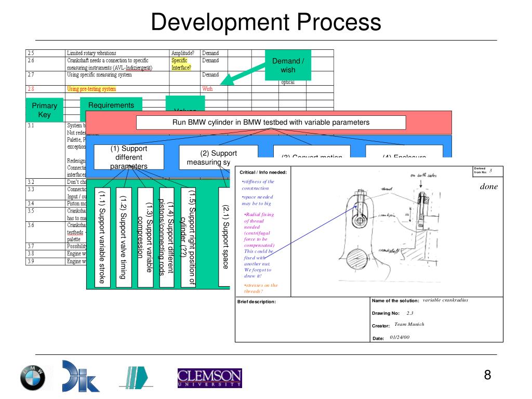The height and width of the screenshot is (399, 532).
Task: Click the row number 3.2 cell
Action: point(45,182)
